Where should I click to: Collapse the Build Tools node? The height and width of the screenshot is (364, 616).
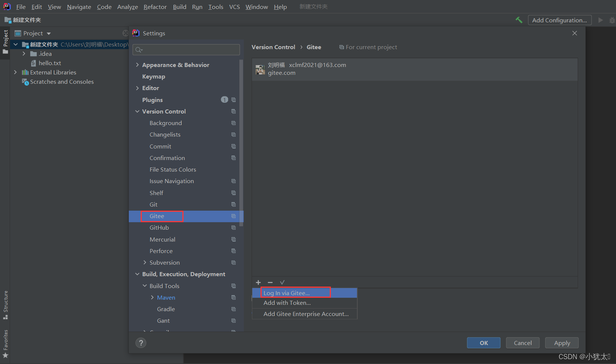tap(145, 286)
